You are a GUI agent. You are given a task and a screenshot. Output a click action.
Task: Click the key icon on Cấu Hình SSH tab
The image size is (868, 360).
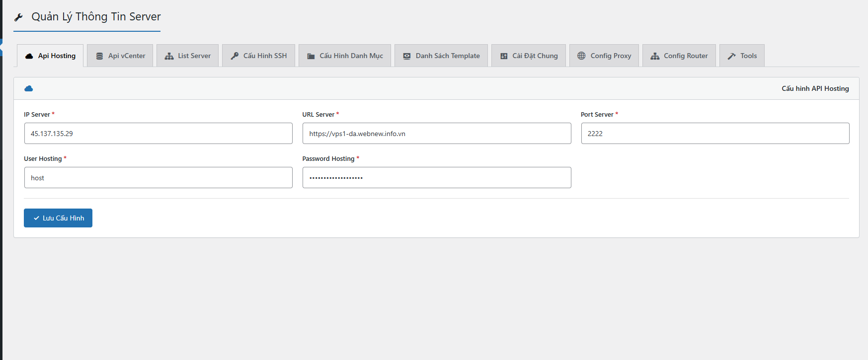(x=235, y=56)
